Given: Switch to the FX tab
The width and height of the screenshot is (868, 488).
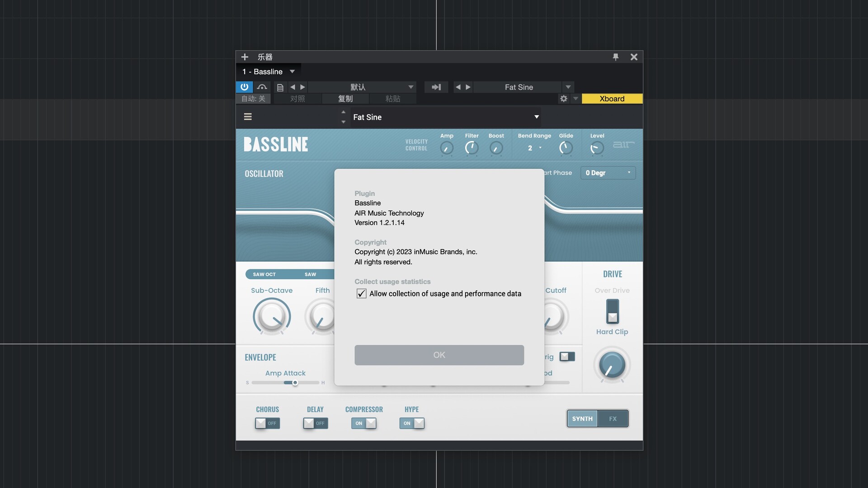Looking at the screenshot, I should click(x=613, y=419).
